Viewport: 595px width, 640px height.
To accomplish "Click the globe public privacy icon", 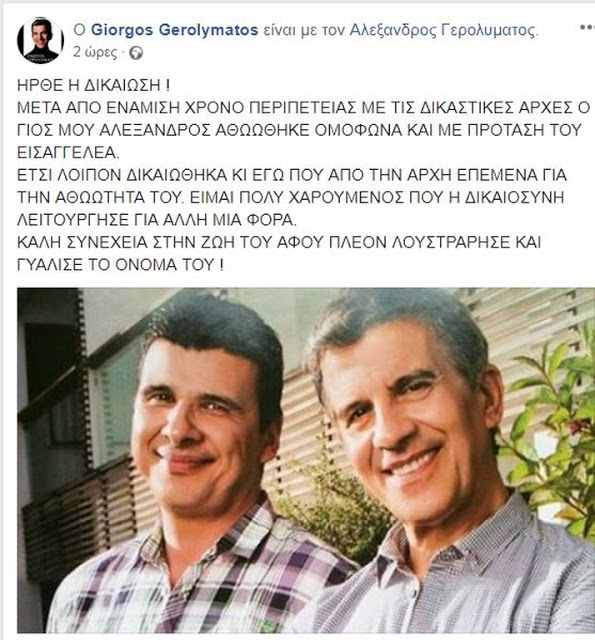I will (x=136, y=53).
